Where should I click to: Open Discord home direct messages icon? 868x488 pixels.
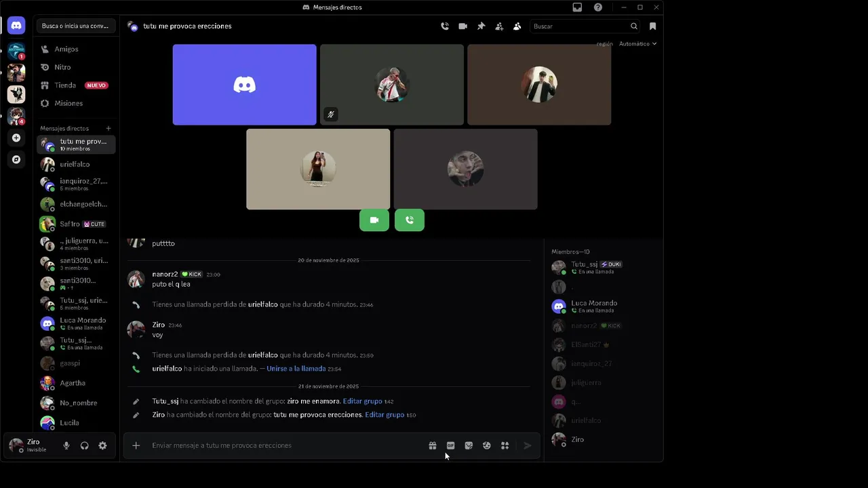16,26
